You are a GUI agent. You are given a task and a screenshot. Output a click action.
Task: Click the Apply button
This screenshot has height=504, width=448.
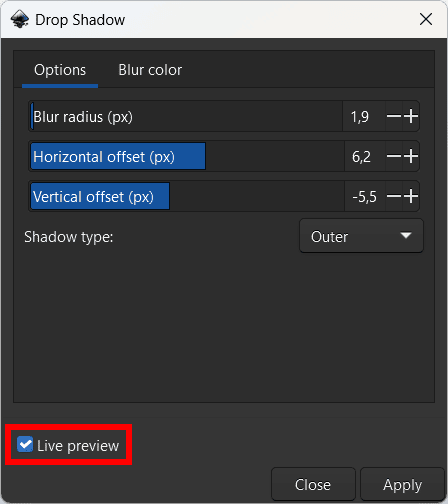click(402, 484)
